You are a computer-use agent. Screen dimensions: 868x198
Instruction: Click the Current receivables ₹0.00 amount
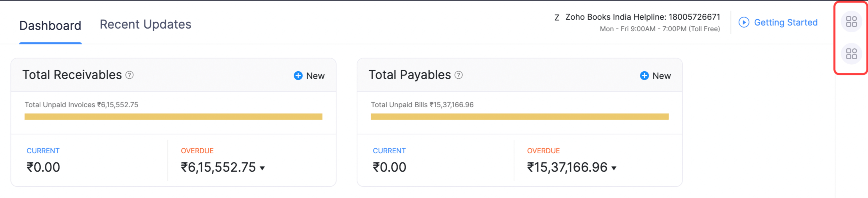43,167
